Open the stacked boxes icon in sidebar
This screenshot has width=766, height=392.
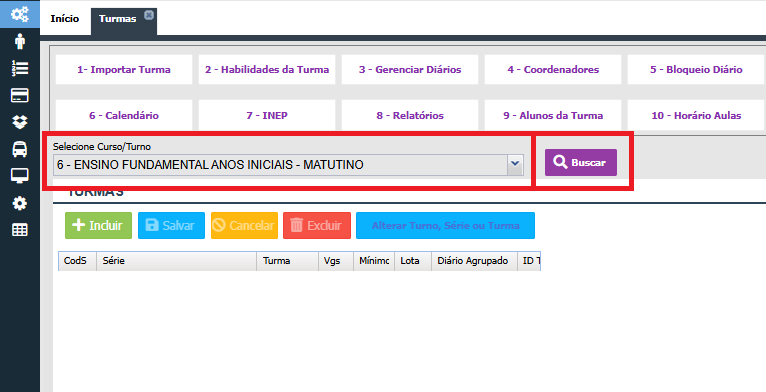click(20, 122)
